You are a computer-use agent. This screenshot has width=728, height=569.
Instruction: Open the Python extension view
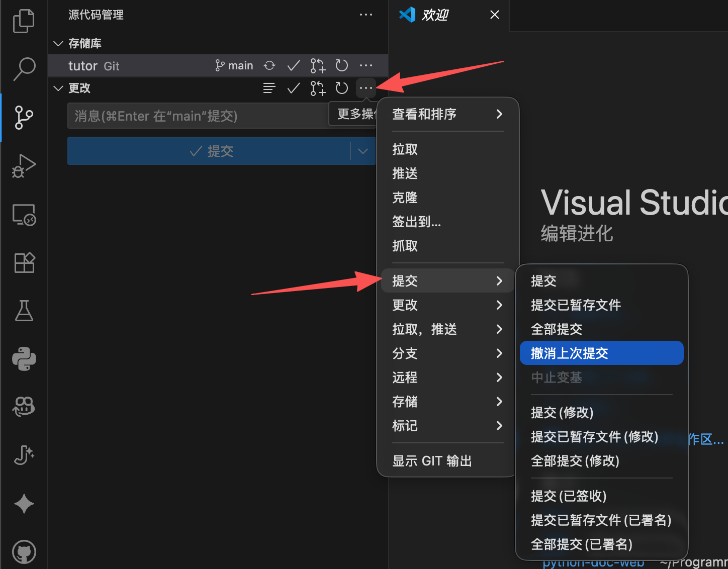tap(24, 359)
